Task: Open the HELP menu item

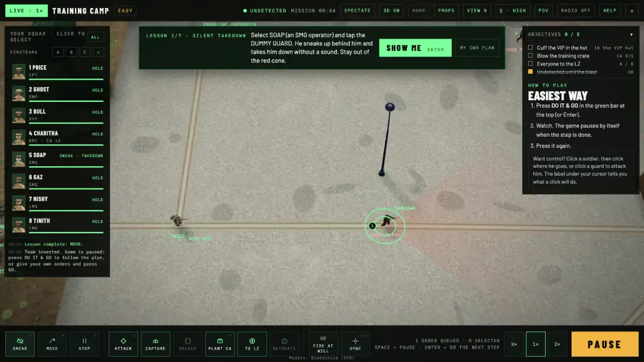Action: [610, 11]
